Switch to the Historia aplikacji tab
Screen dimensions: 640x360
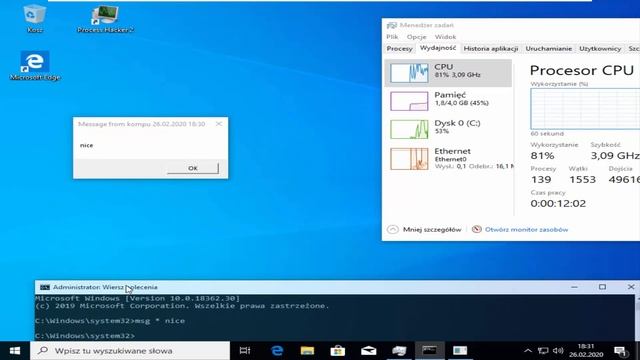tap(491, 49)
